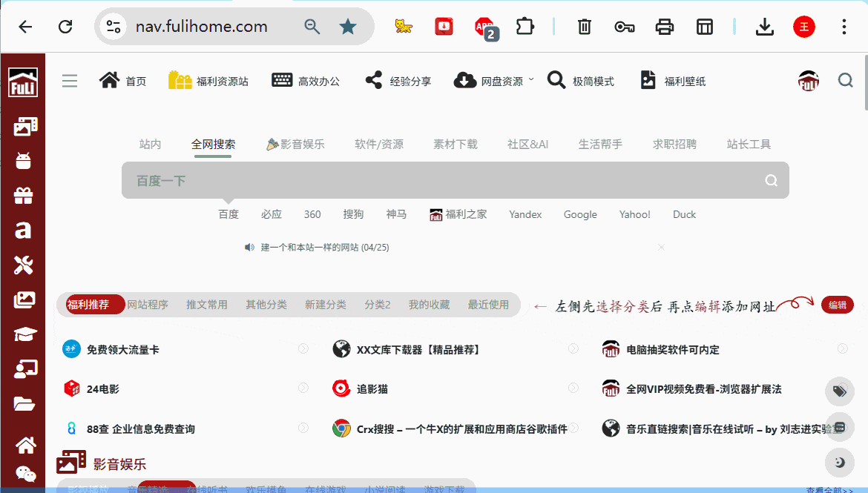Viewport: 868px width, 493px height.
Task: Open the browser extensions puzzle-piece menu
Action: 525,26
